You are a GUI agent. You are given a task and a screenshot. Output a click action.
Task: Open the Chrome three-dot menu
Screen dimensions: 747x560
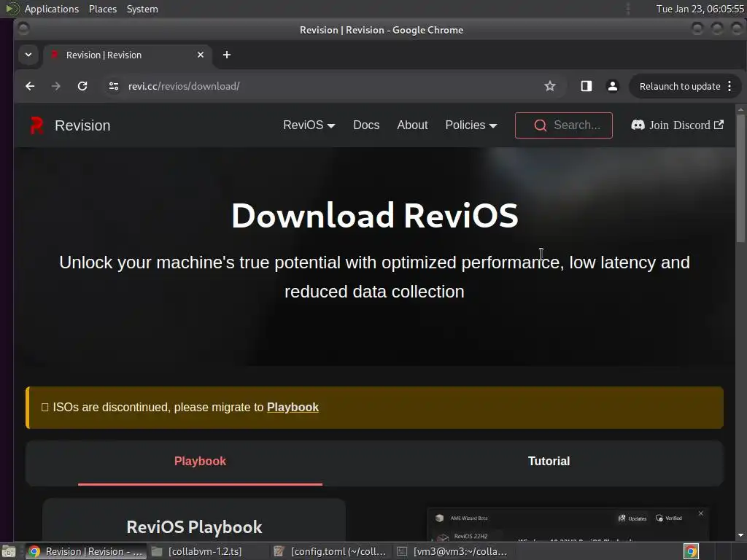coord(729,86)
